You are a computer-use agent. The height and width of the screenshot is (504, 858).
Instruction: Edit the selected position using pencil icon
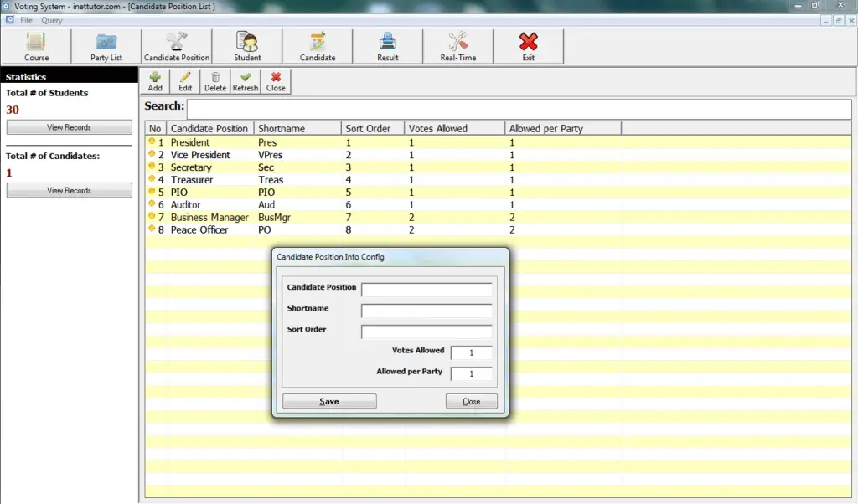tap(184, 81)
